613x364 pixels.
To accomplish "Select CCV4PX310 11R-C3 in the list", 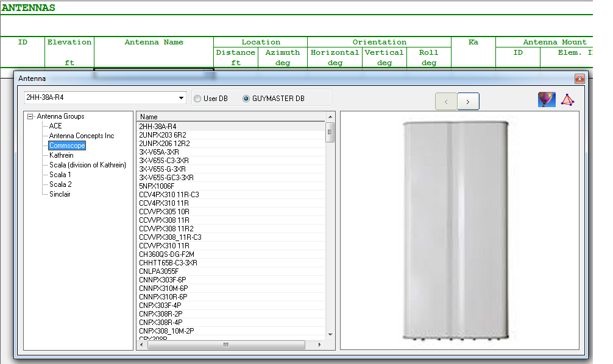I will pos(231,195).
